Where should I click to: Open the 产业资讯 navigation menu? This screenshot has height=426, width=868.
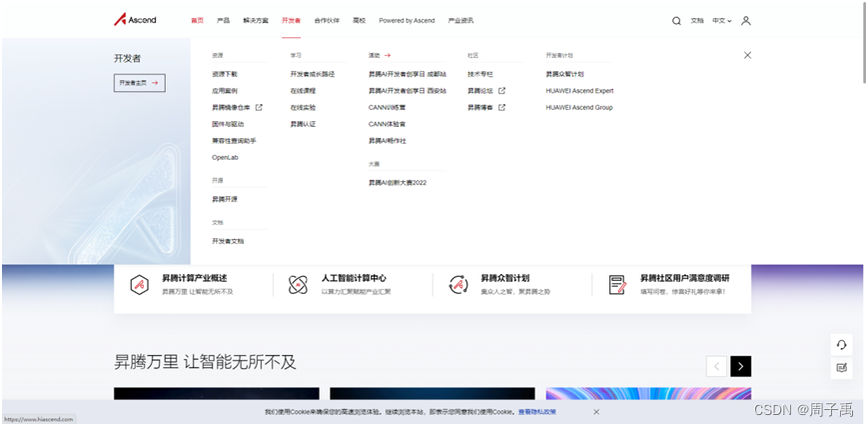tap(460, 20)
